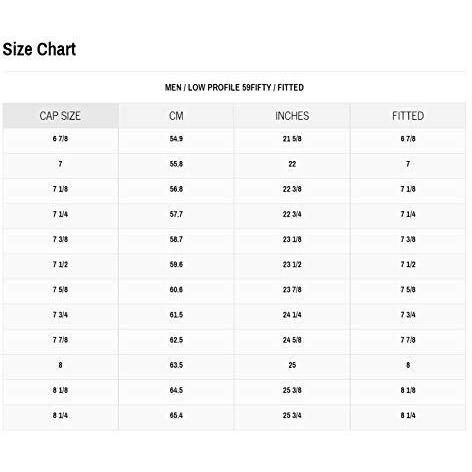Click the 59.6 CM value
Screen dimensions: 472x472
tap(176, 264)
